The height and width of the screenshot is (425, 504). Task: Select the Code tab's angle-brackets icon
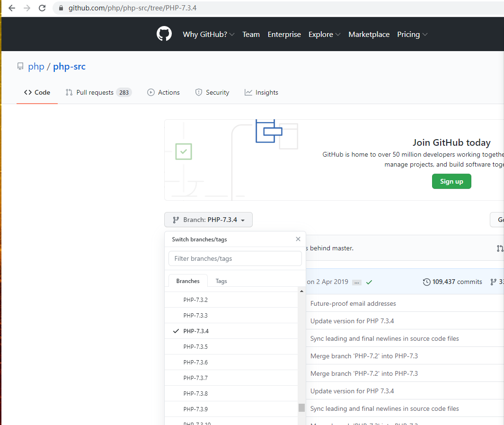click(27, 92)
